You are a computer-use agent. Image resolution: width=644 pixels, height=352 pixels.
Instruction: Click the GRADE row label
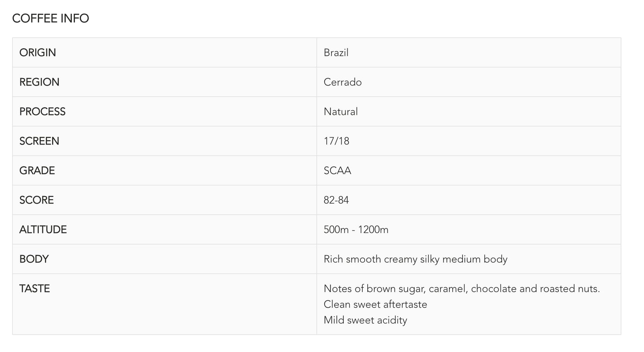click(37, 171)
